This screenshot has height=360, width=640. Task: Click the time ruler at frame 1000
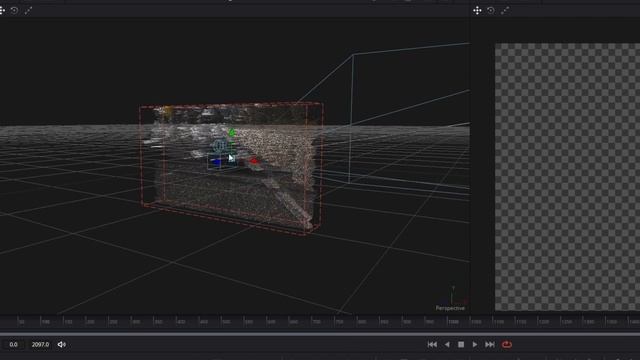(x=453, y=322)
